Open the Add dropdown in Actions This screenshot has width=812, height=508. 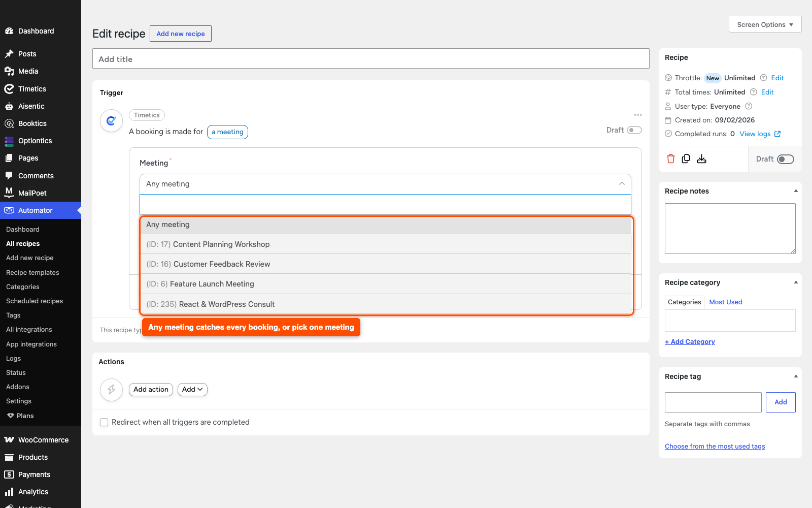[192, 390]
